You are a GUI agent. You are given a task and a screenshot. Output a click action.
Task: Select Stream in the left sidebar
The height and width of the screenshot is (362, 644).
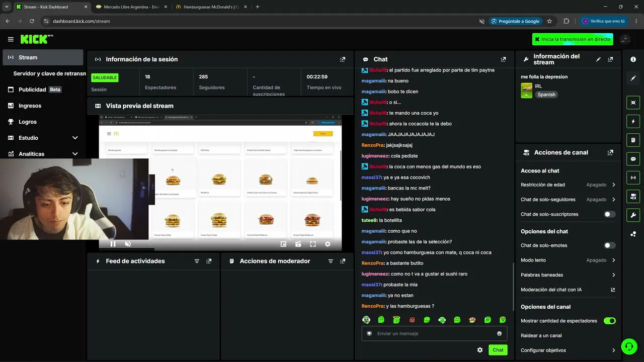43,57
